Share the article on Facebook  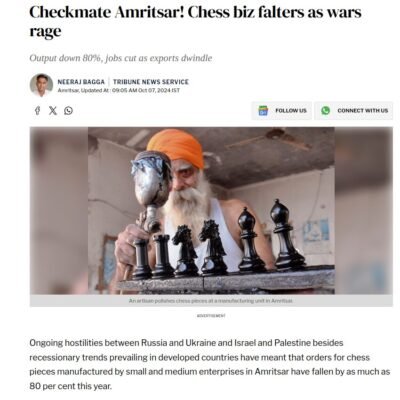point(37,111)
